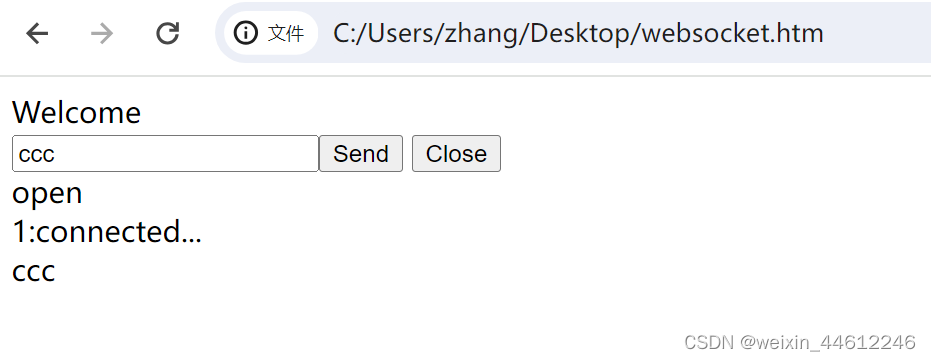Click the greyed forward navigation arrow
This screenshot has width=931, height=361.
[x=102, y=33]
